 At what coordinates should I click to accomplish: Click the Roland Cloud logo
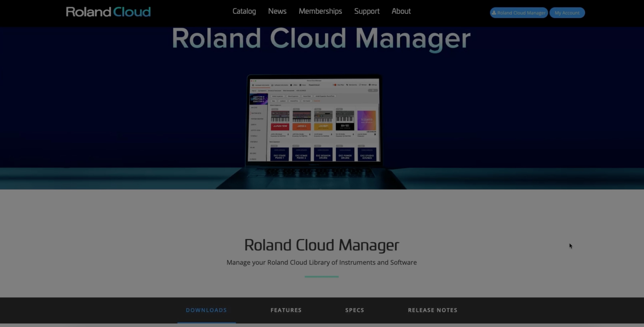click(108, 12)
